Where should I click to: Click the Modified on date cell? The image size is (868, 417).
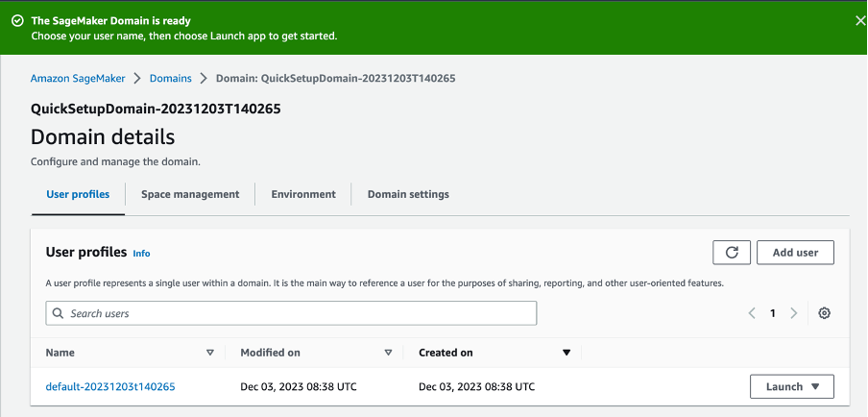click(299, 386)
